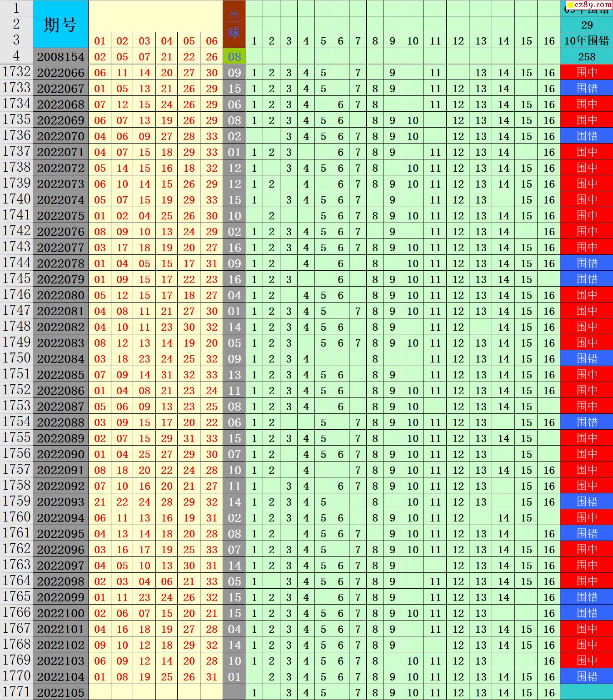Select row number 1750

coord(16,358)
